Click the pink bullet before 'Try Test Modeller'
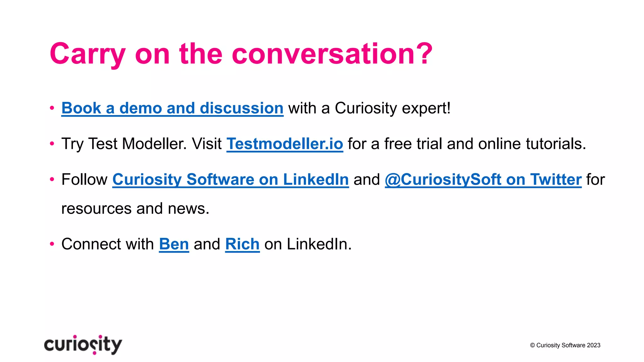 [x=52, y=144]
